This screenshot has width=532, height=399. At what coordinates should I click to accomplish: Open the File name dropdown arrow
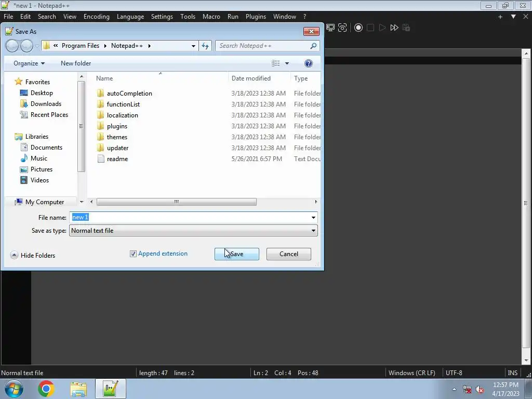313,218
